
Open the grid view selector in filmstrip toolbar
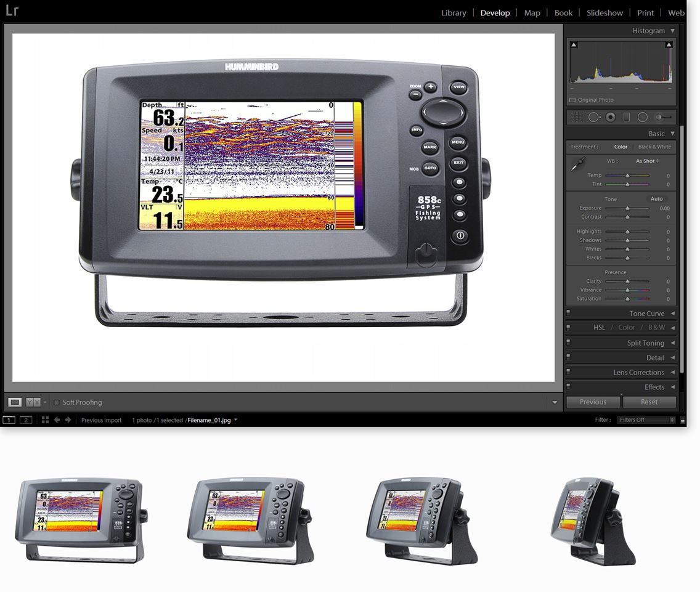[x=44, y=420]
